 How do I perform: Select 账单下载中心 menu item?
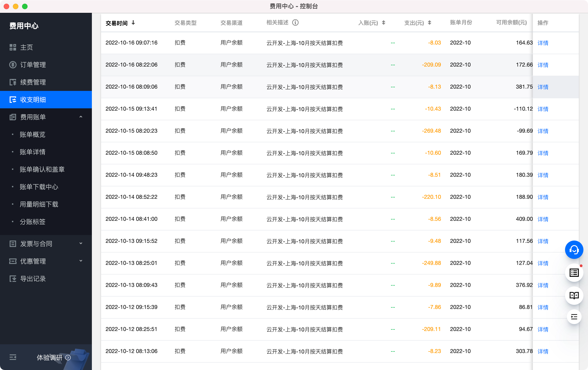[39, 187]
